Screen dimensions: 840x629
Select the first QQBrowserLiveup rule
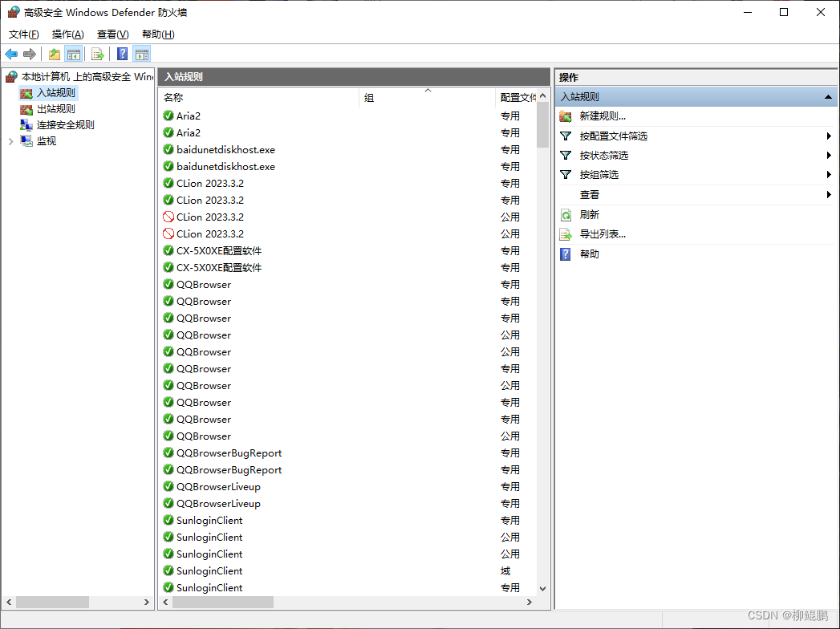point(348,486)
